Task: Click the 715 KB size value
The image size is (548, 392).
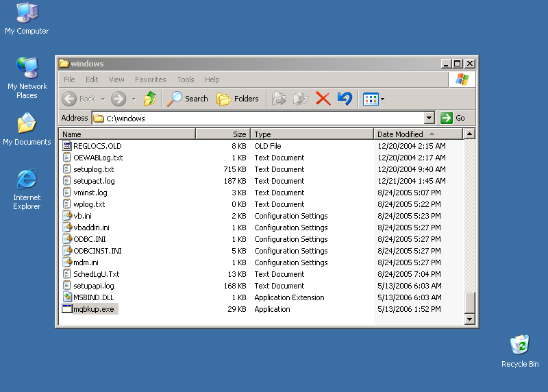Action: (x=235, y=169)
